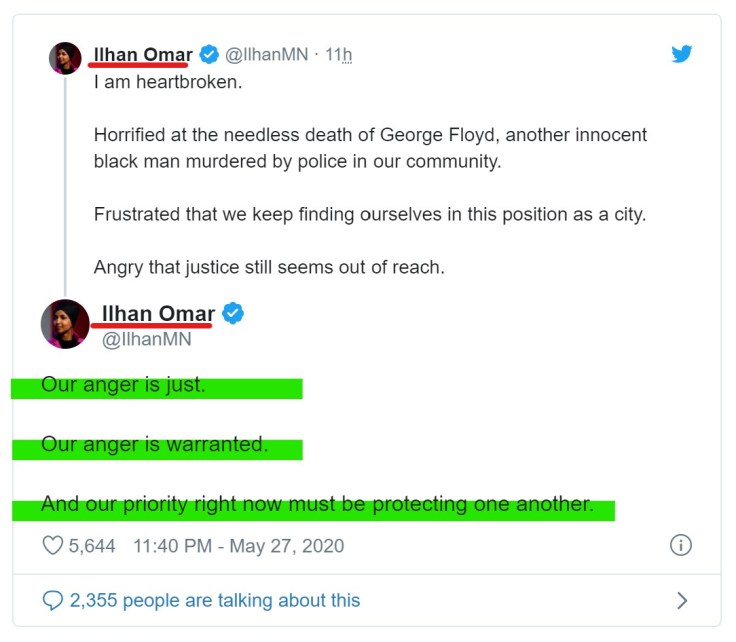The image size is (736, 642).
Task: Open the large Ilhan Omar profile avatar
Action: 65,324
